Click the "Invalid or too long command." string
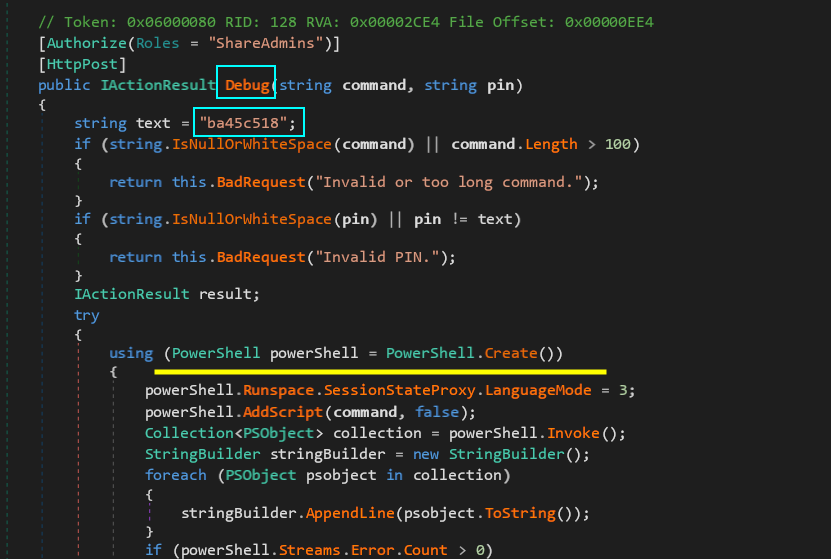Image resolution: width=831 pixels, height=559 pixels. 448,182
